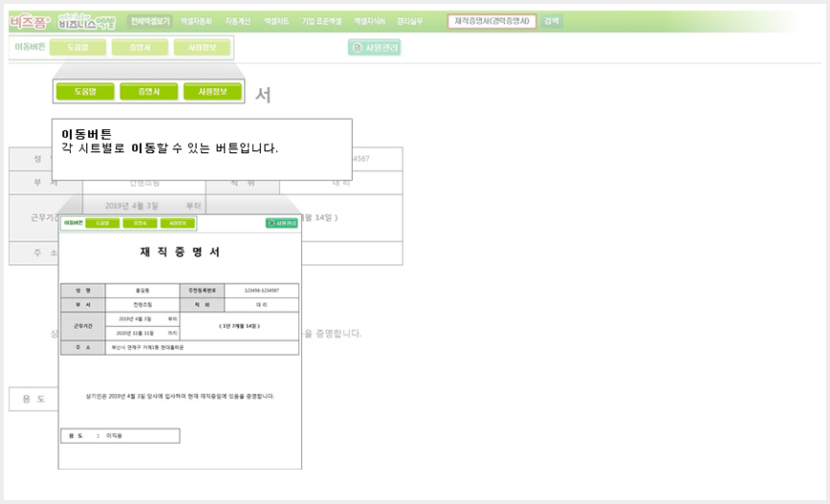
Task: Click the 근무기간 label in preview table
Action: (x=83, y=326)
